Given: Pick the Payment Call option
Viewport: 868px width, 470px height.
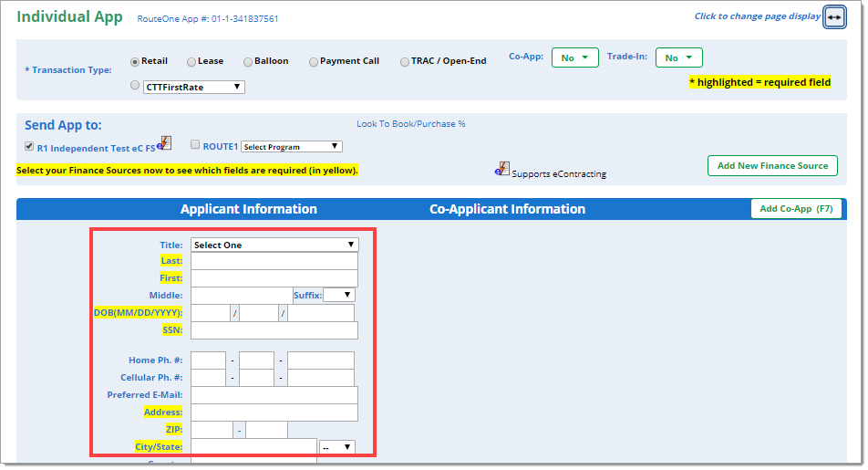Looking at the screenshot, I should (x=314, y=62).
